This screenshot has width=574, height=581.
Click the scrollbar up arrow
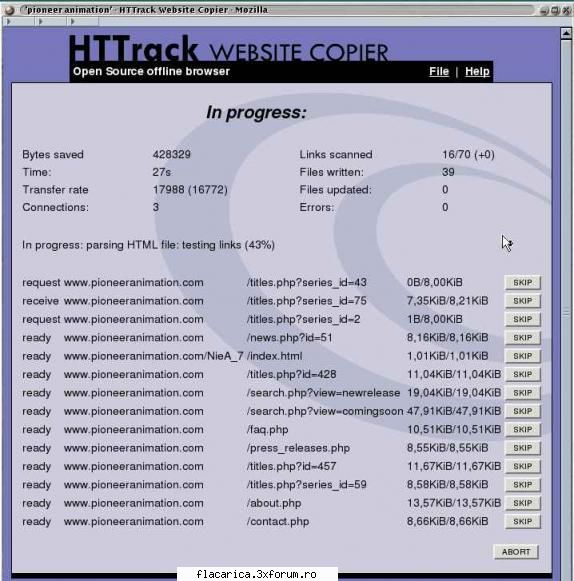coord(566,34)
